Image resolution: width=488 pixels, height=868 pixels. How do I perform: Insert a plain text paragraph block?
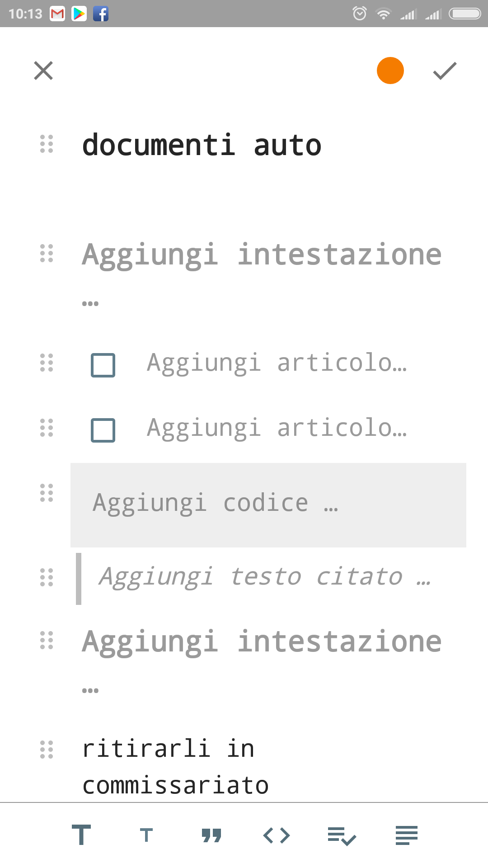(x=407, y=835)
